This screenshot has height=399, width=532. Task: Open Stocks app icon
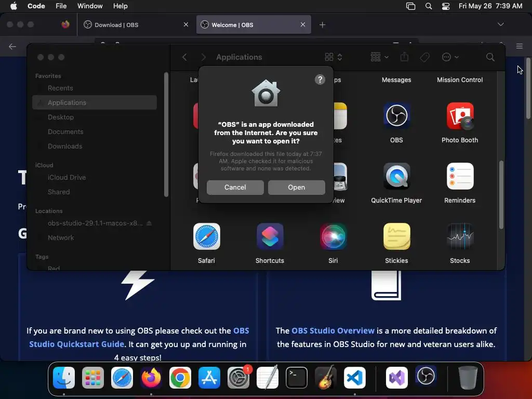point(460,236)
